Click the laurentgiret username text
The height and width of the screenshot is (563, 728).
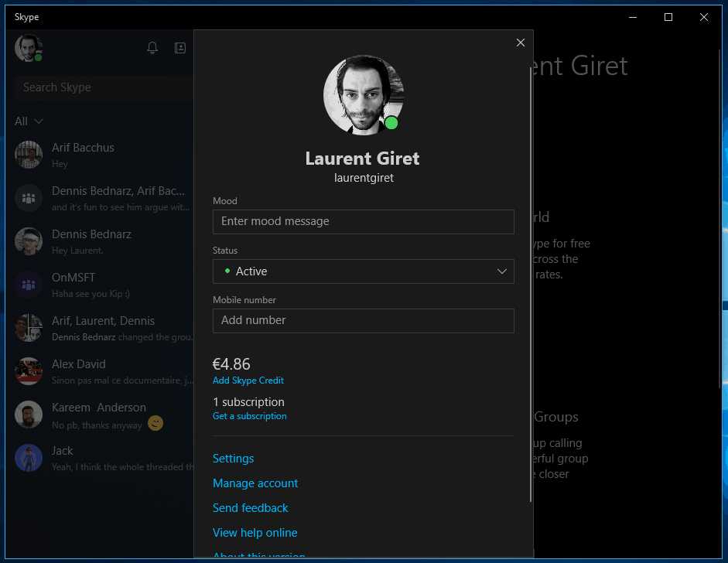364,178
